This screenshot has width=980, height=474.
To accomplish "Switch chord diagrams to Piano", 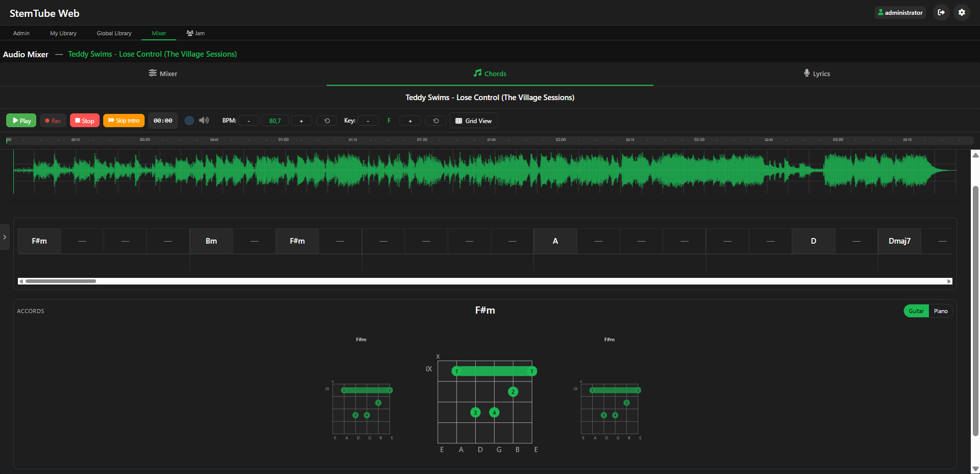I will tap(941, 311).
